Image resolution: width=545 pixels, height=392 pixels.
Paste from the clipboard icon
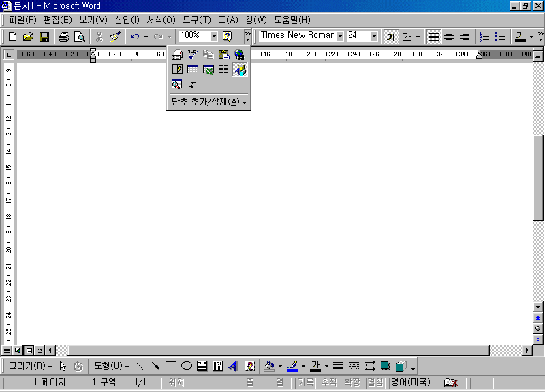click(x=224, y=54)
